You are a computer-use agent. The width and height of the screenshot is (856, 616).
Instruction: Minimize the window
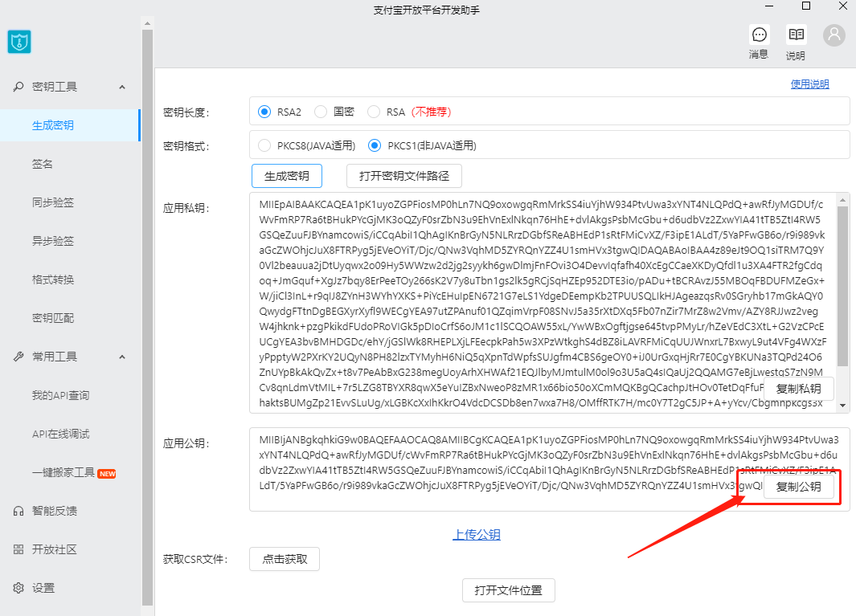point(769,6)
